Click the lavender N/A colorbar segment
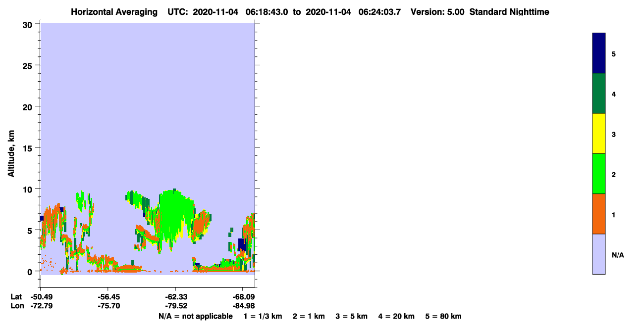 (599, 254)
